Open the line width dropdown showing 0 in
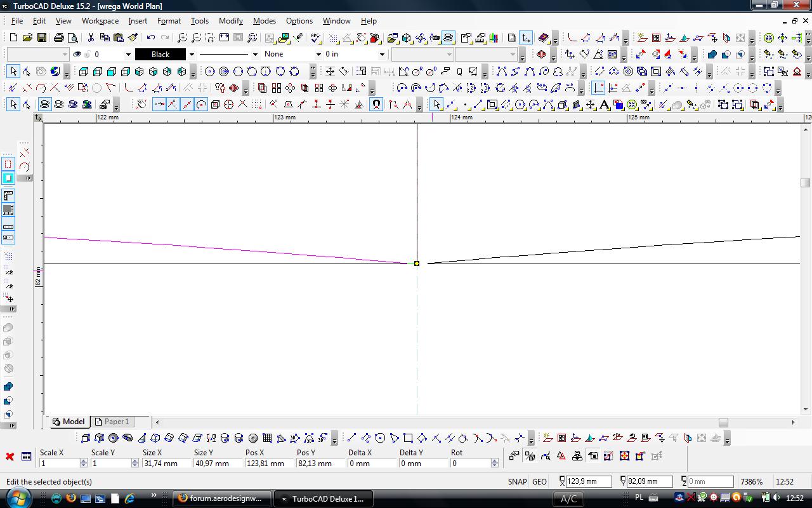The image size is (812, 508). tap(381, 55)
